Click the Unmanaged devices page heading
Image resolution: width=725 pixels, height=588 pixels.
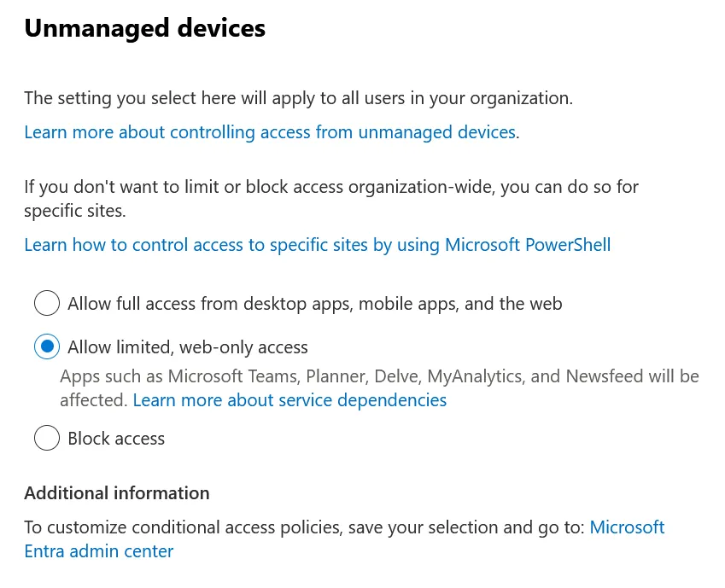[x=144, y=27]
